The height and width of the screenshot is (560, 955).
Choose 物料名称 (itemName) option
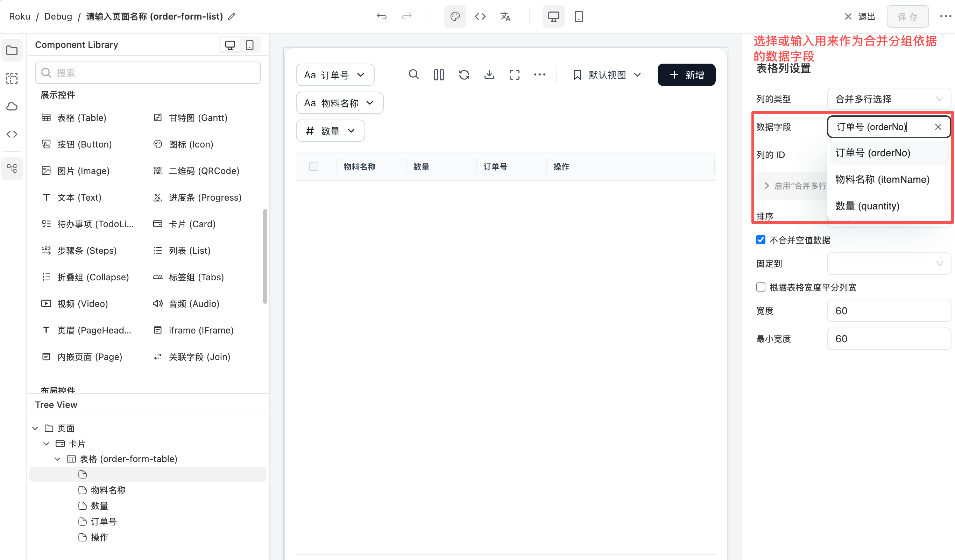889,179
